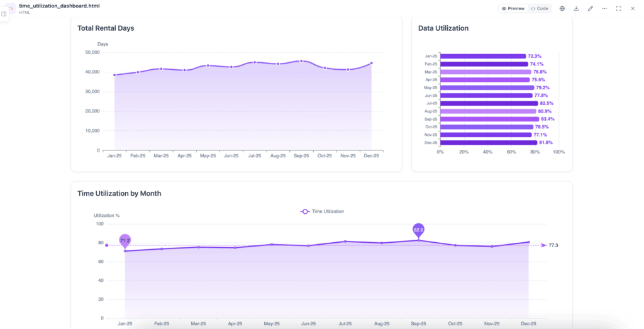
Task: Click the 100% axis label in Data Utilization
Action: point(558,152)
